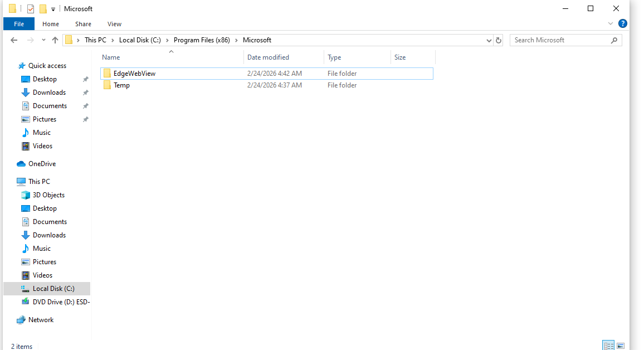The height and width of the screenshot is (350, 644).
Task: Open Music under Quick access
Action: pyautogui.click(x=41, y=132)
